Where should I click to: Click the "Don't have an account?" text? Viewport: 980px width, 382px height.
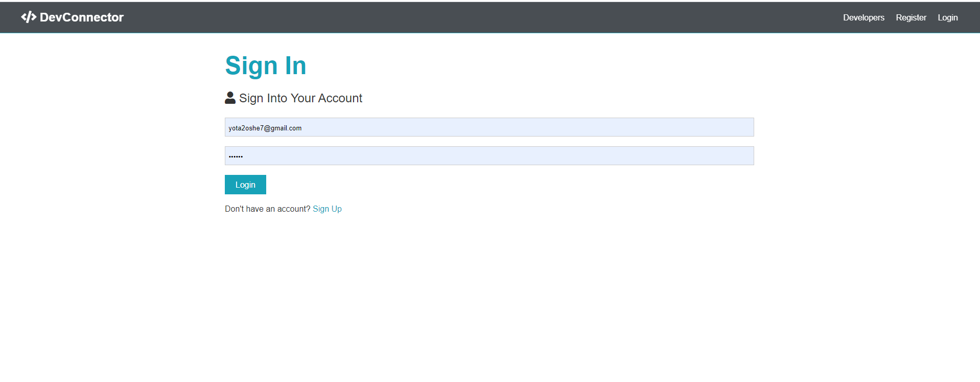coord(268,209)
